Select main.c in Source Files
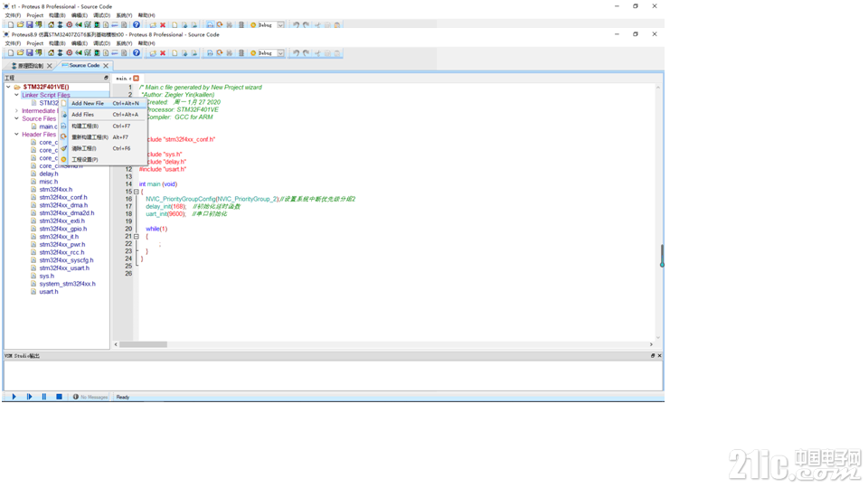868x488 pixels. click(x=48, y=127)
